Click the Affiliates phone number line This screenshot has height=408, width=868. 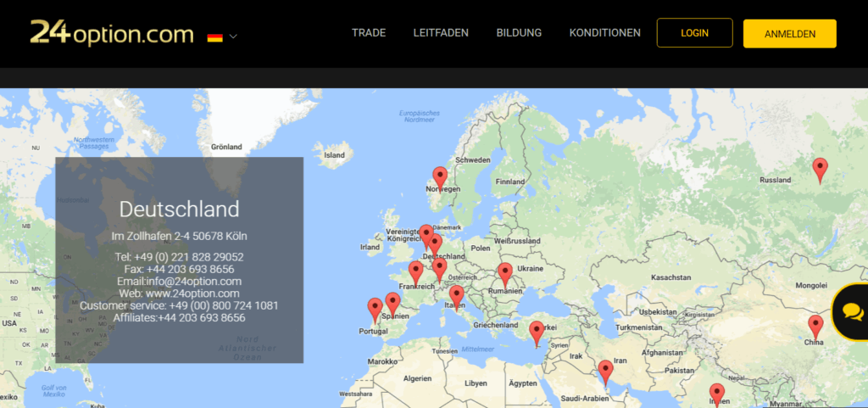tap(180, 318)
